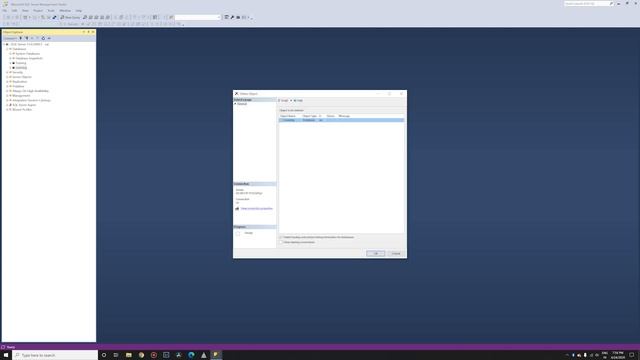
Task: Click the Windows Start button
Action: (6, 355)
